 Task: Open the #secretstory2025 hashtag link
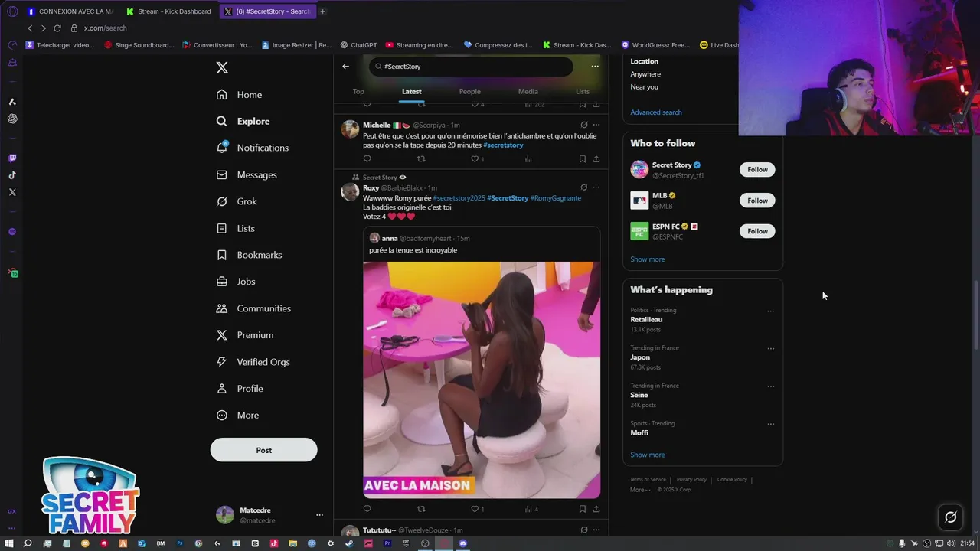coord(459,198)
